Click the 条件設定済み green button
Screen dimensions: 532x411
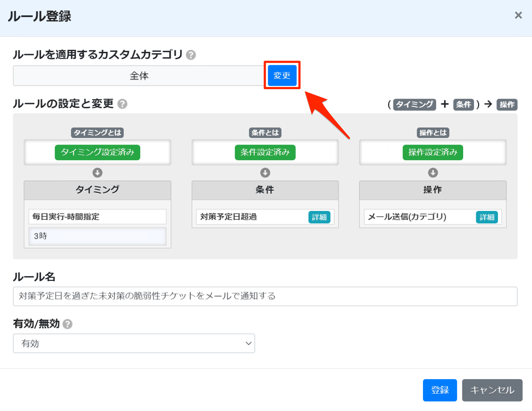coord(265,152)
